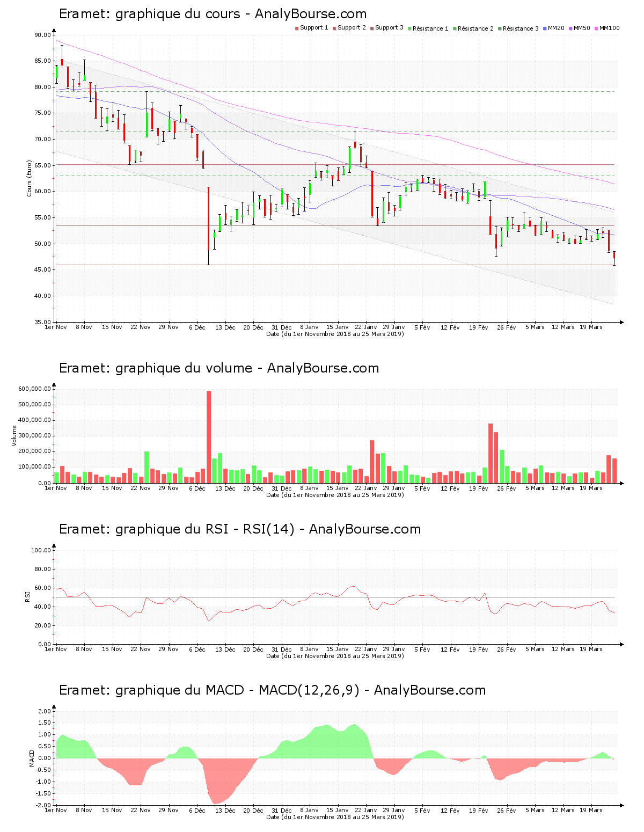Click the '600,000.00' volume axis value
The width and height of the screenshot is (644, 832).
(35, 389)
